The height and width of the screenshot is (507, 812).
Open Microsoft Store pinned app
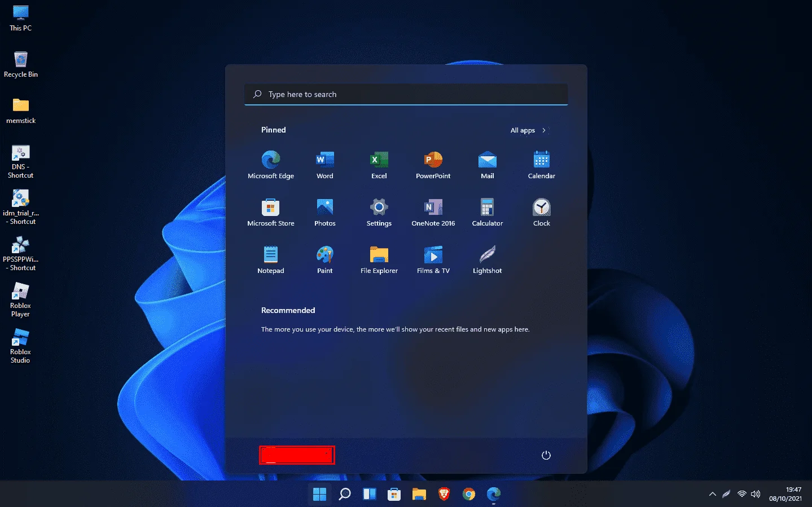[271, 212]
